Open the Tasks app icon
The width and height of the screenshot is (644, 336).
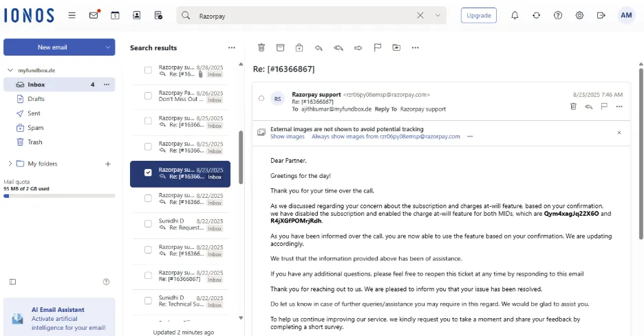158,16
